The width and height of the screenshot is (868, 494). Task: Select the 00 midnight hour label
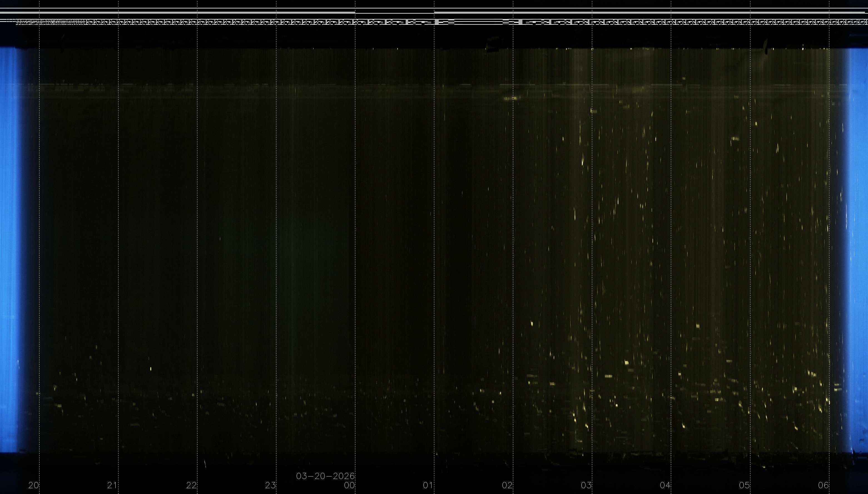pos(349,485)
